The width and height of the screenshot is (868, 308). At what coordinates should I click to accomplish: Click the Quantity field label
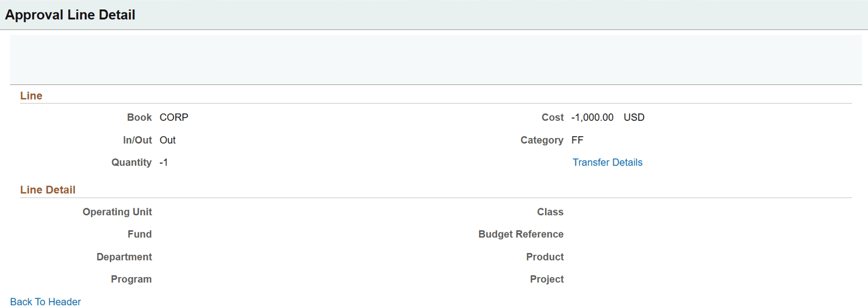[x=132, y=163]
